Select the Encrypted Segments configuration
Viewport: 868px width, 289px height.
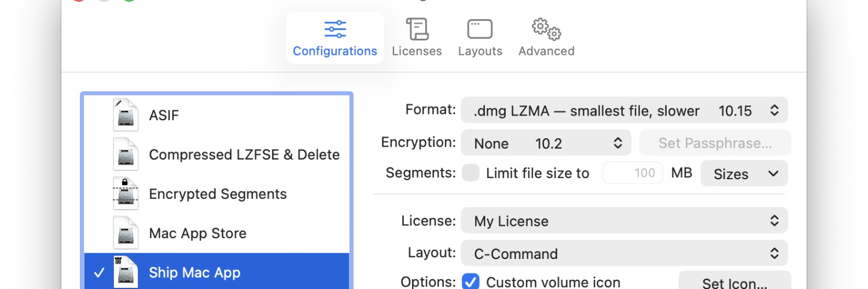tap(217, 194)
